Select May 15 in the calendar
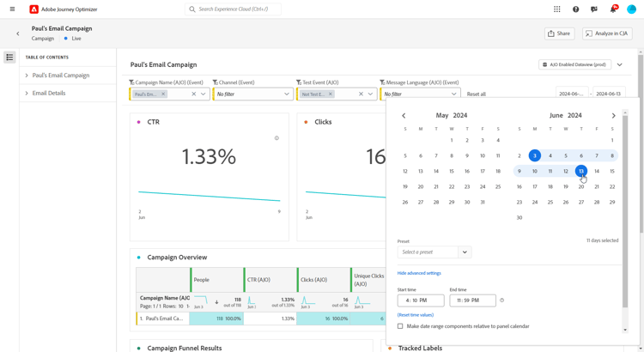Viewport: 644px width, 352px height. click(x=452, y=171)
